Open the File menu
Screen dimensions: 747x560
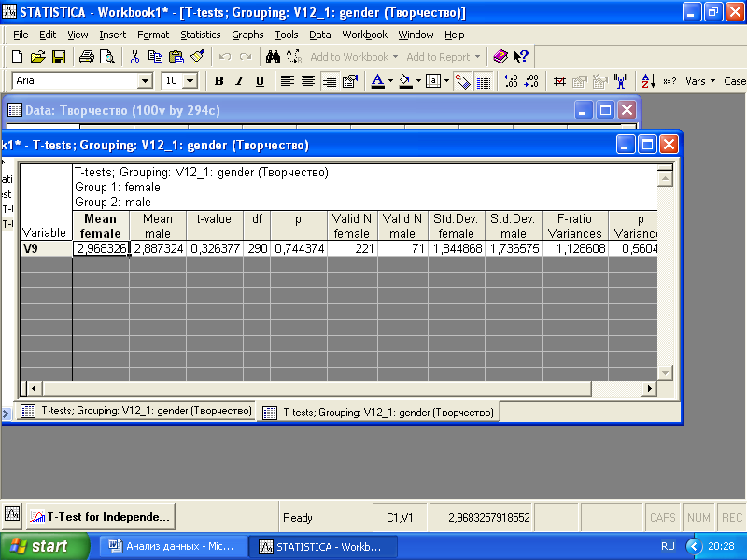(x=21, y=35)
